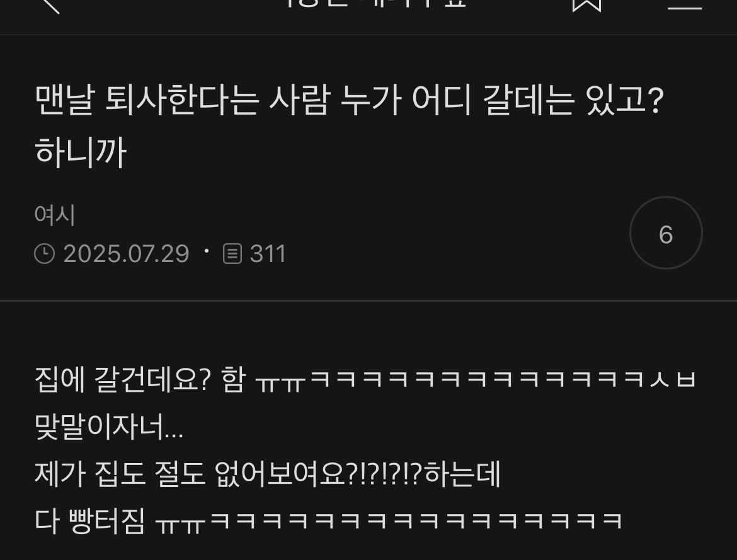Click the post date 2025.07.29
Image resolution: width=737 pixels, height=560 pixels.
point(126,254)
